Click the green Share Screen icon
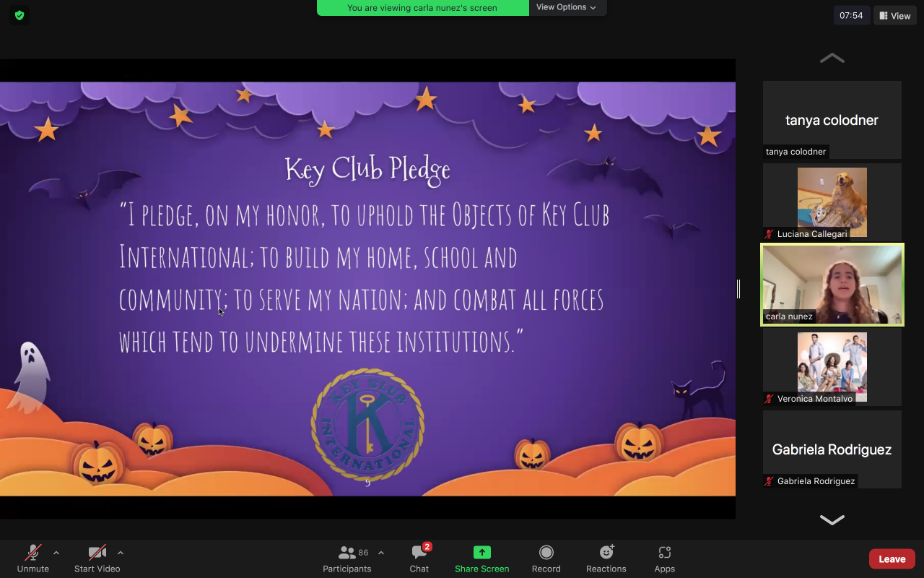This screenshot has width=924, height=578. coord(481,553)
